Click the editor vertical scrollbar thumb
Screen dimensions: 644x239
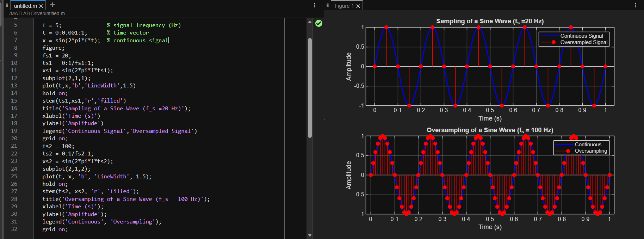click(x=310, y=87)
